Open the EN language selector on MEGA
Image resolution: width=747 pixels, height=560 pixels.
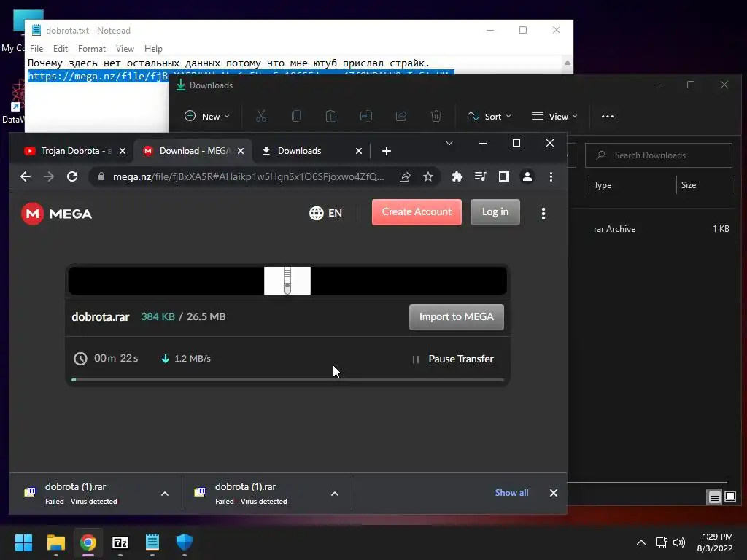325,213
